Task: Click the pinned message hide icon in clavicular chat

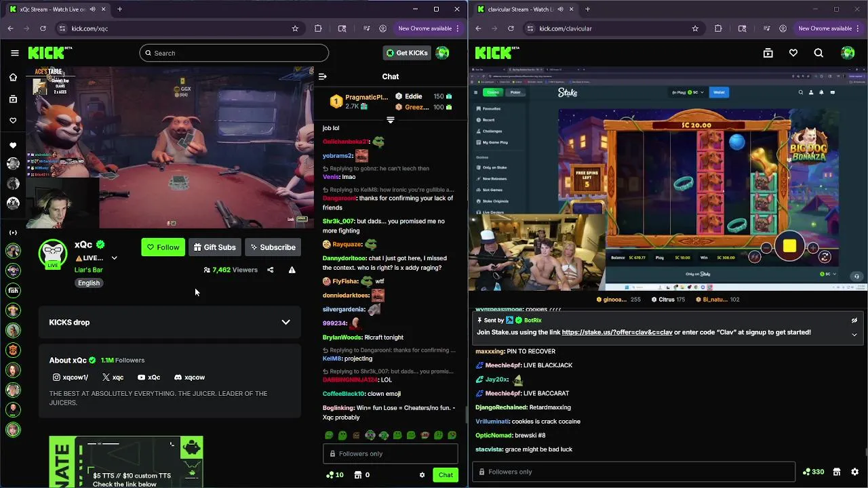Action: [x=854, y=321]
